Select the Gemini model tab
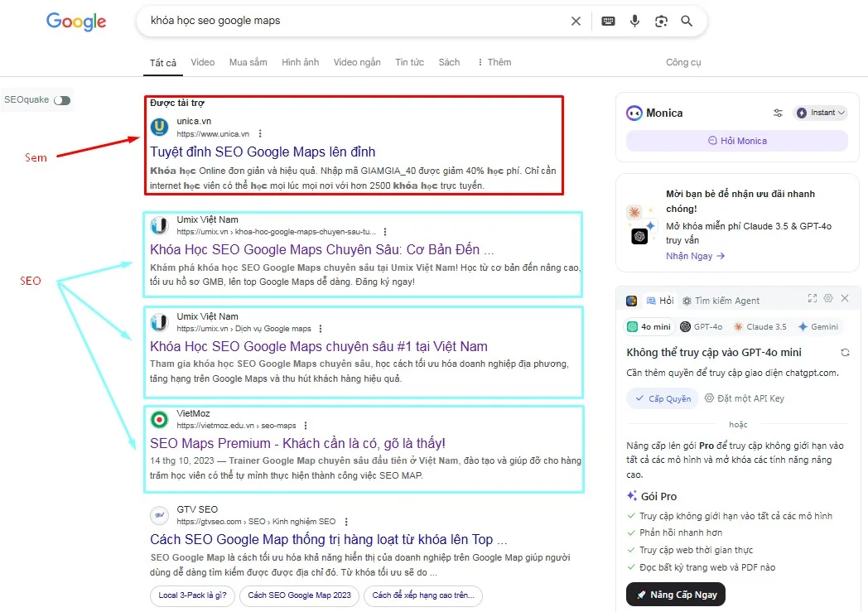Viewport: 868px width, 612px height. [818, 326]
